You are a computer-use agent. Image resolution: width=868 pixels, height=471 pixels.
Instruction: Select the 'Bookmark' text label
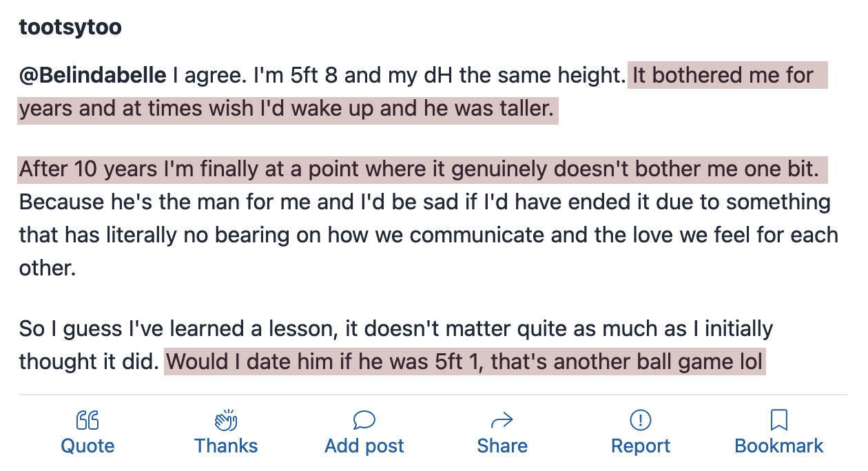(779, 446)
